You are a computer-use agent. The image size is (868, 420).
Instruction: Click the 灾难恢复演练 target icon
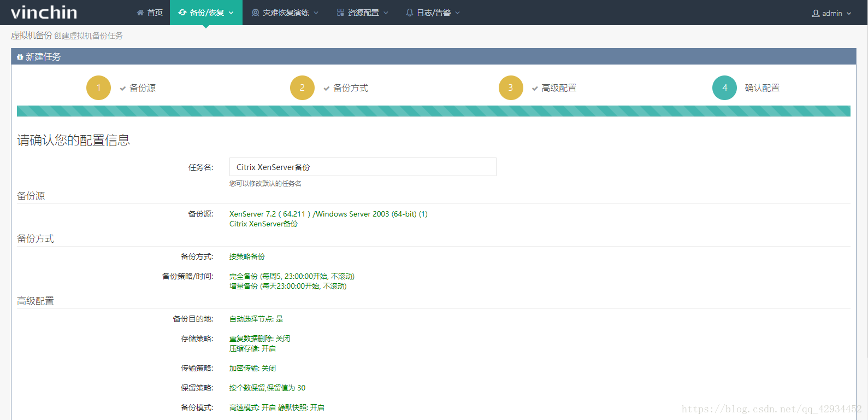click(x=255, y=13)
